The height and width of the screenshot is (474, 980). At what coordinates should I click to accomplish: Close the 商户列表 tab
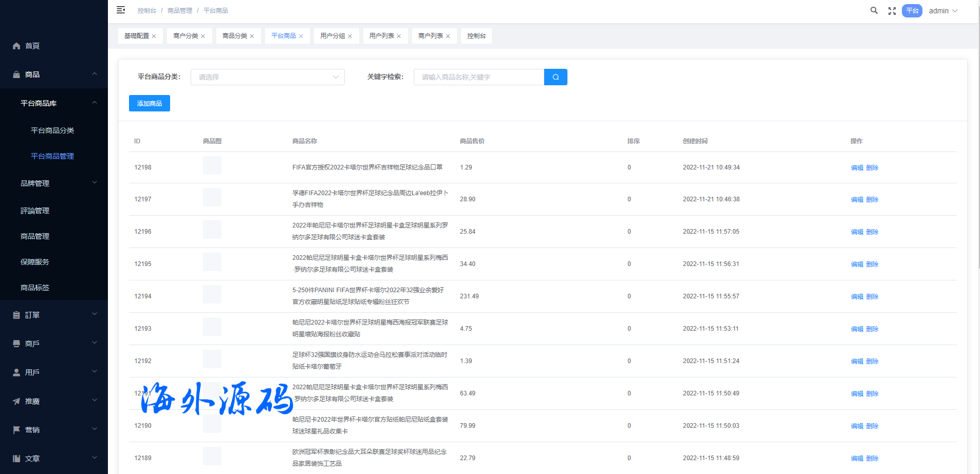pos(448,36)
